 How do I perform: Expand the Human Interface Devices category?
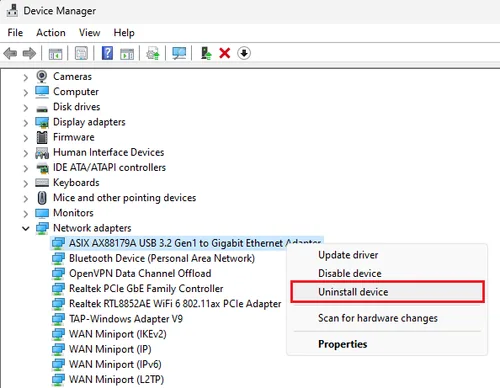pos(26,153)
